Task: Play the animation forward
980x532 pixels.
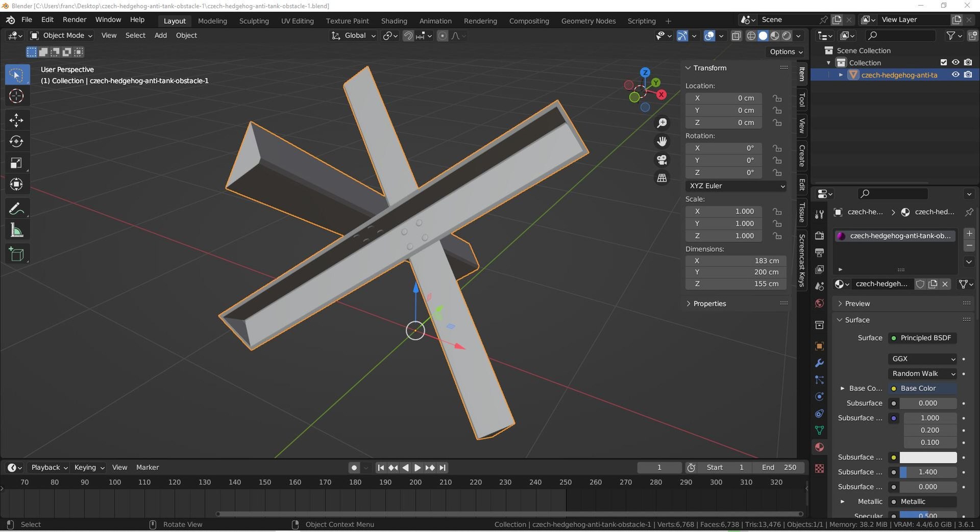Action: pos(418,467)
